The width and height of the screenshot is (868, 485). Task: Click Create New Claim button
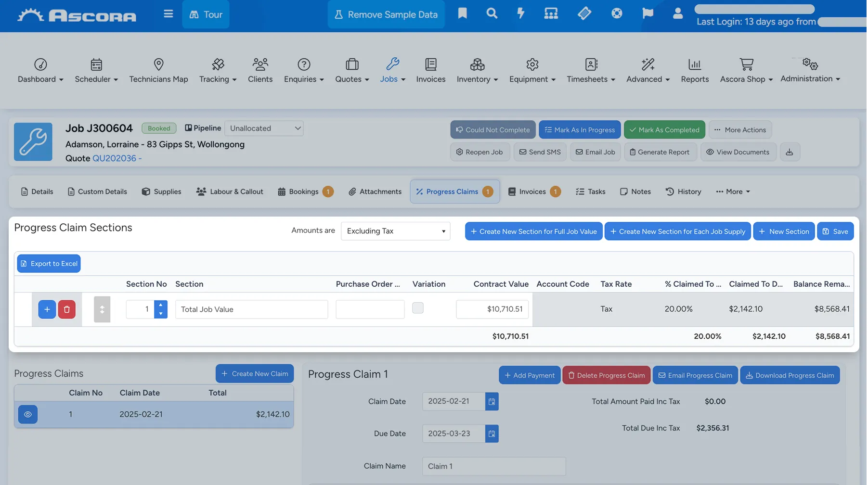[255, 374]
